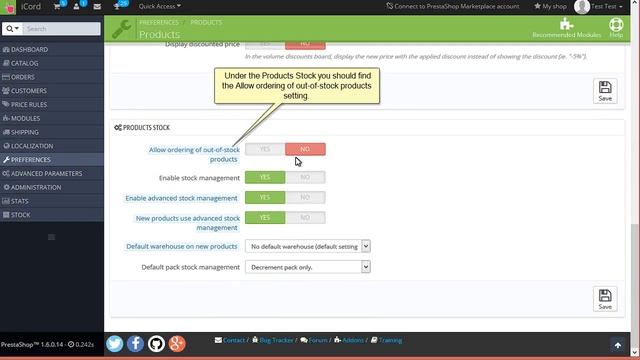
Task: Click upper Save disk icon button
Action: pos(605,91)
